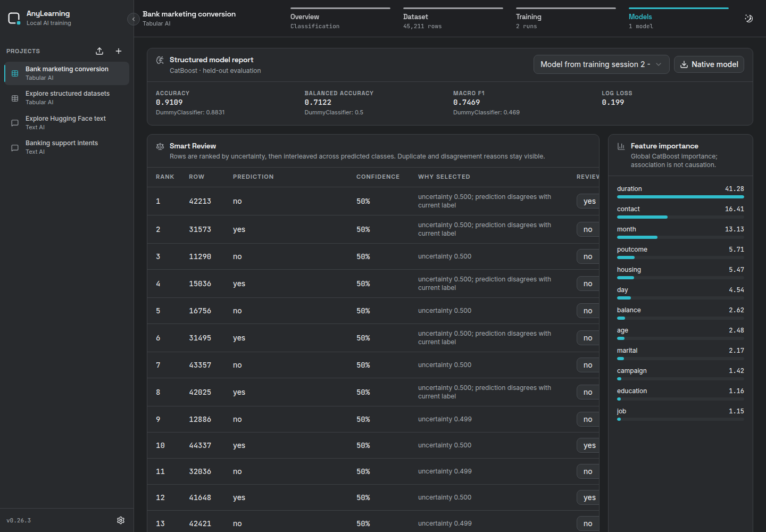Click the Feature importance chart icon
Viewport: 766px width, 532px height.
[x=621, y=146]
